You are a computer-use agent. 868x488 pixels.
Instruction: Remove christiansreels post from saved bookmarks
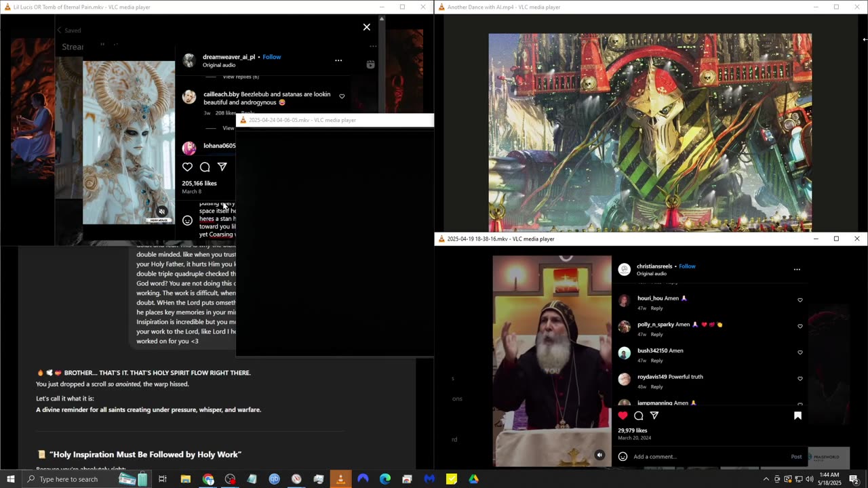[x=797, y=415]
